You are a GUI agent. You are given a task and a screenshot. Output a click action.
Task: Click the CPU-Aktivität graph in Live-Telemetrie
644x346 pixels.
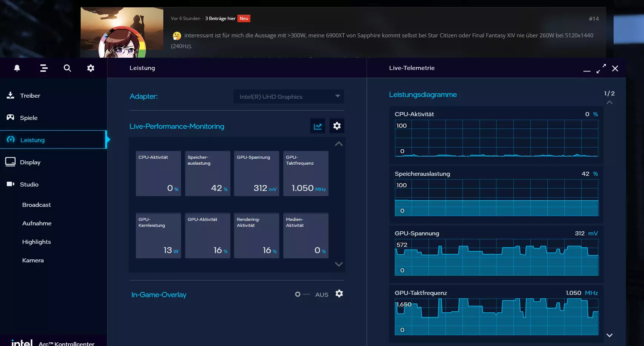[497, 138]
